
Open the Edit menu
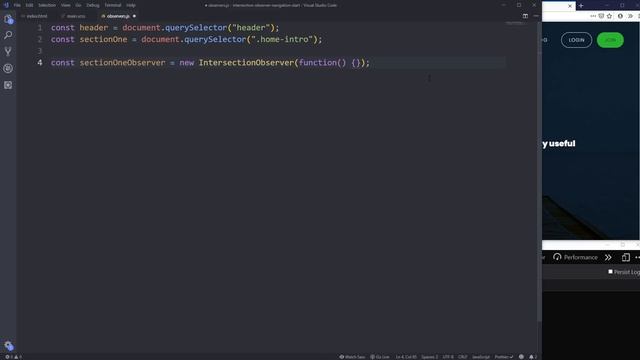coord(29,5)
